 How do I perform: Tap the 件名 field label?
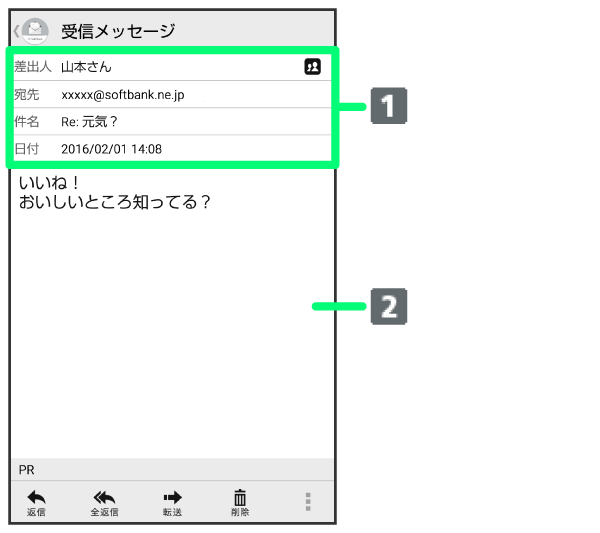tap(26, 122)
